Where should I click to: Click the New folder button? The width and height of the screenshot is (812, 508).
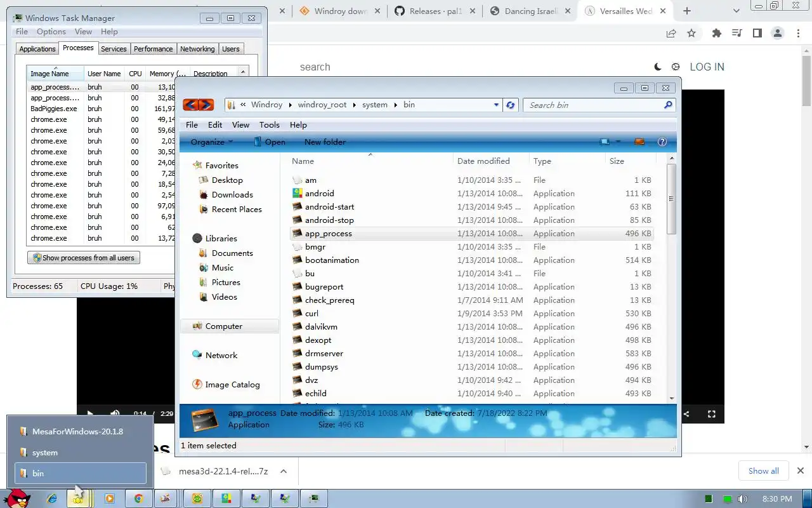click(325, 142)
